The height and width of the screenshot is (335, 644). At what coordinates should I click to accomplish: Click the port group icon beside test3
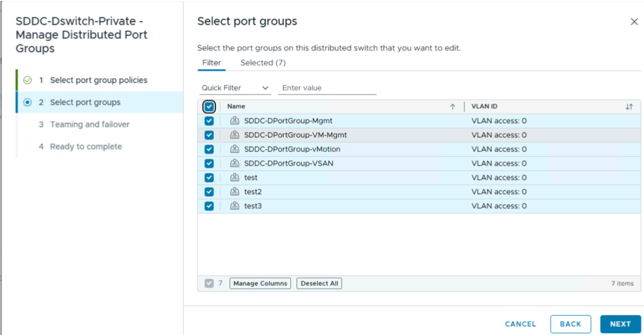coord(234,206)
